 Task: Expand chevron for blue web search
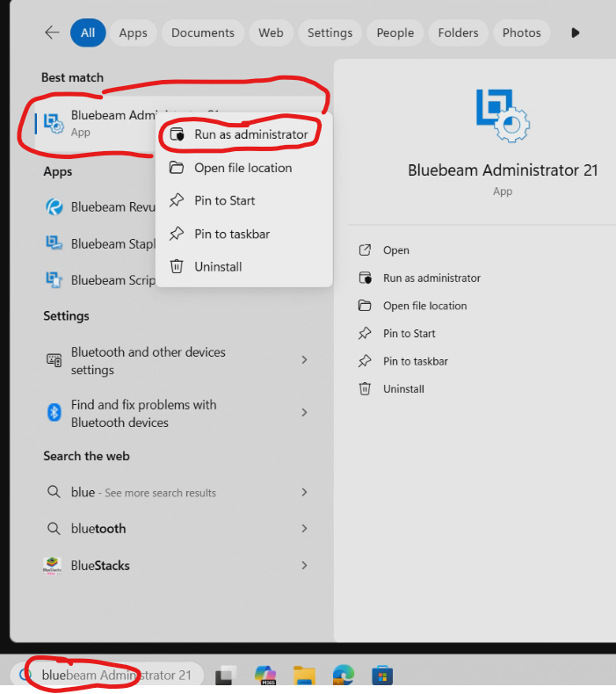(x=304, y=492)
